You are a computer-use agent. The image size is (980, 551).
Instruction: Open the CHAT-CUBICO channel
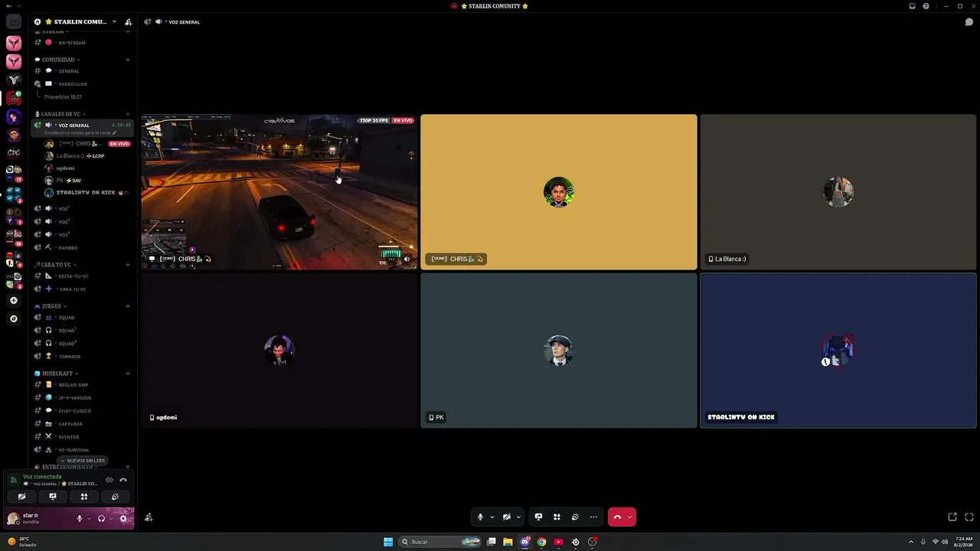pyautogui.click(x=83, y=411)
